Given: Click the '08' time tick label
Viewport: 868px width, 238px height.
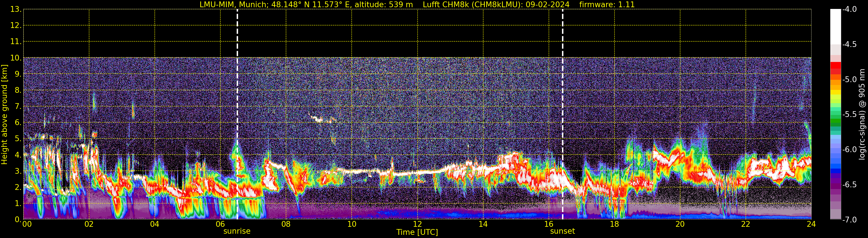Looking at the screenshot, I should point(286,224).
